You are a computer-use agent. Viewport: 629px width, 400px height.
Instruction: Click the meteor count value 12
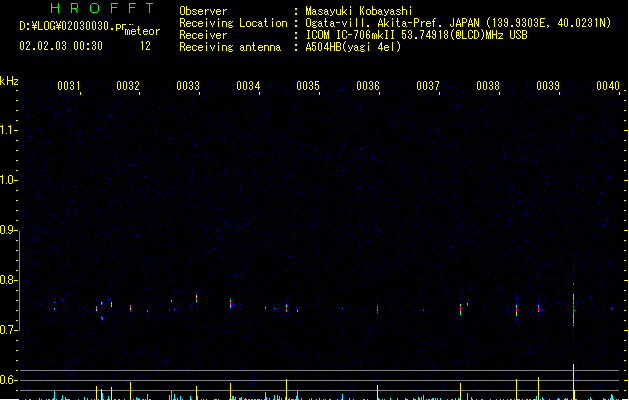click(x=145, y=46)
